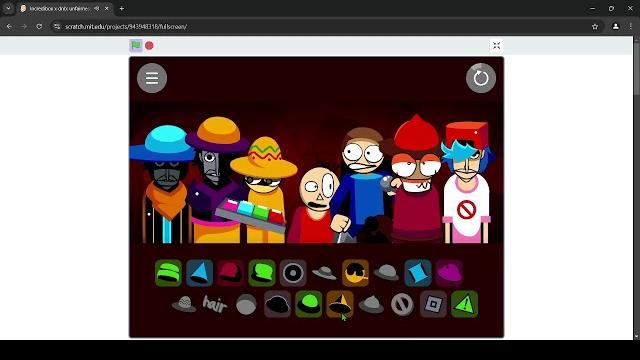The width and height of the screenshot is (640, 360).
Task: Click the browser address bar URL
Action: pyautogui.click(x=126, y=27)
